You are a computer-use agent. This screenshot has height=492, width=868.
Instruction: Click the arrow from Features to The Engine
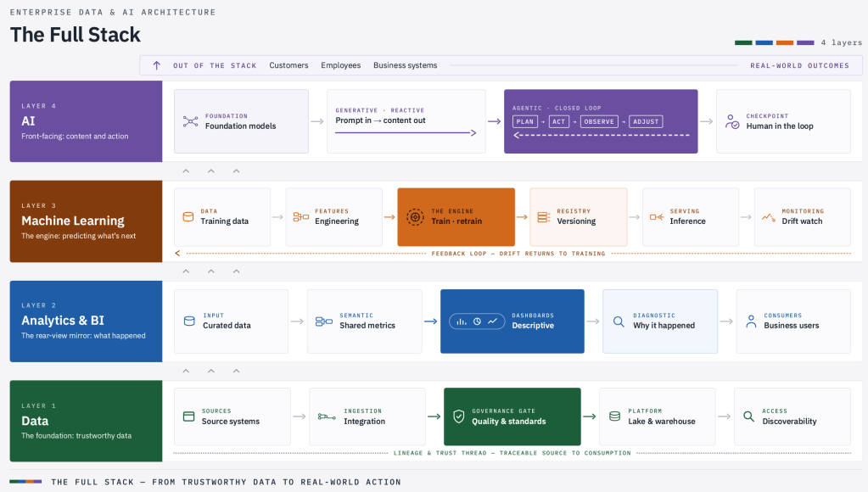(x=389, y=217)
